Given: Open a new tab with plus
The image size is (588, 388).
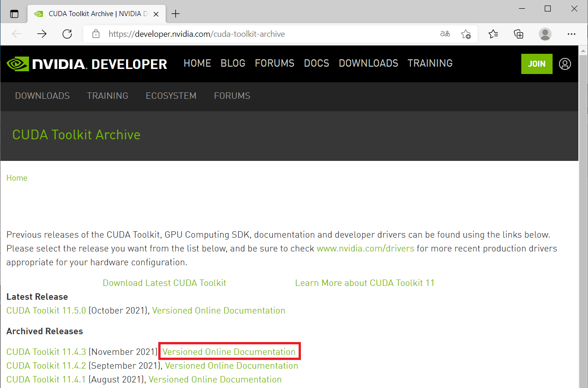Looking at the screenshot, I should 175,14.
